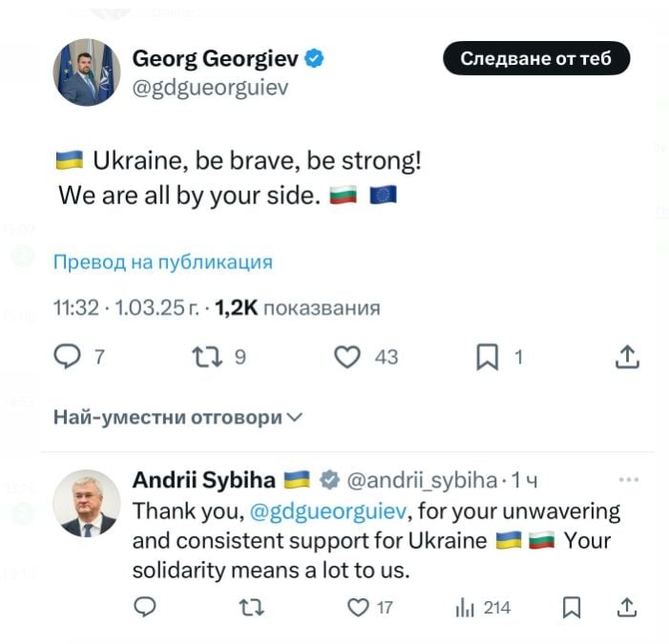Repost Andrii Sybiha's reply
Image resolution: width=669 pixels, height=644 pixels.
coord(251,608)
